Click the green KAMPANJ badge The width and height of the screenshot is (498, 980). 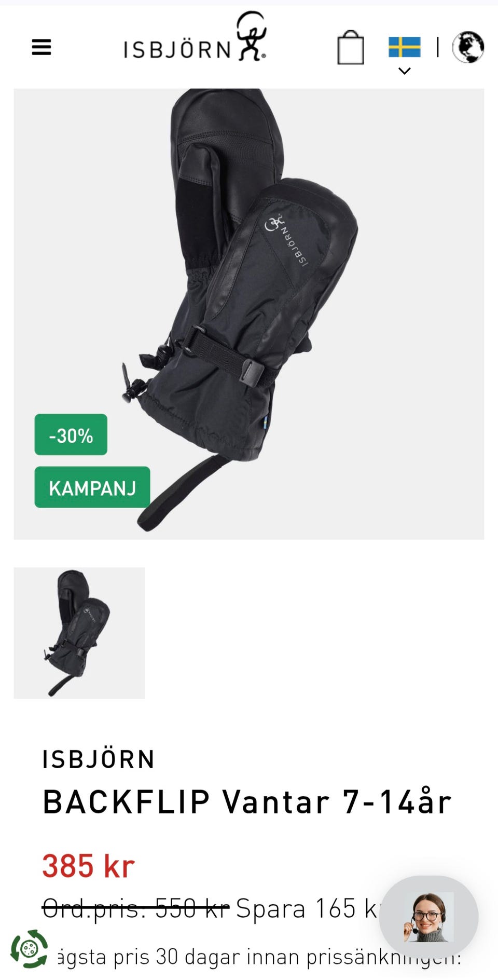coord(92,487)
